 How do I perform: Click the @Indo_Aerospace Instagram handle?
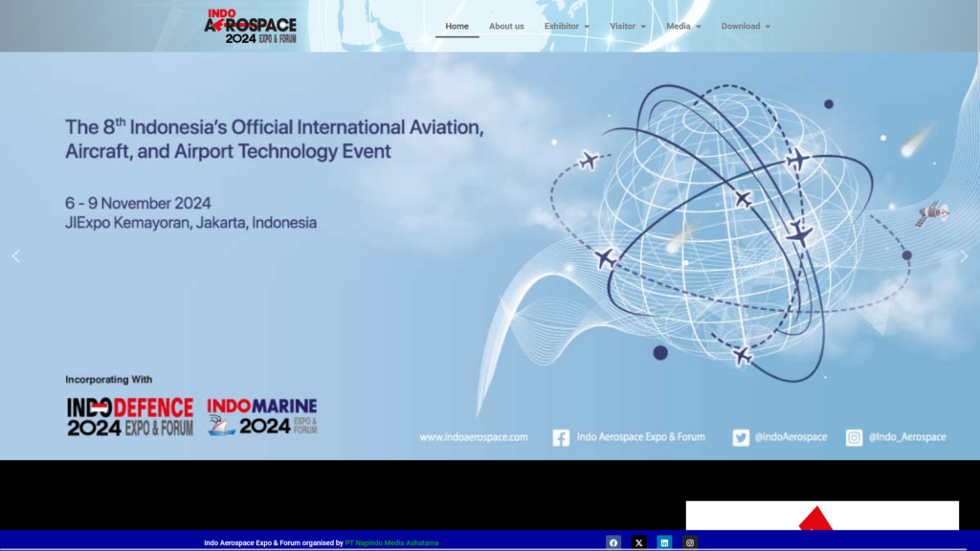tap(907, 437)
